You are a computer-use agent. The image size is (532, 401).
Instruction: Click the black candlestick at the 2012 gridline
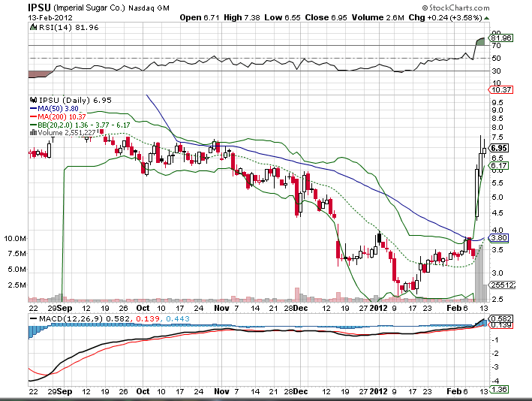[x=380, y=237]
